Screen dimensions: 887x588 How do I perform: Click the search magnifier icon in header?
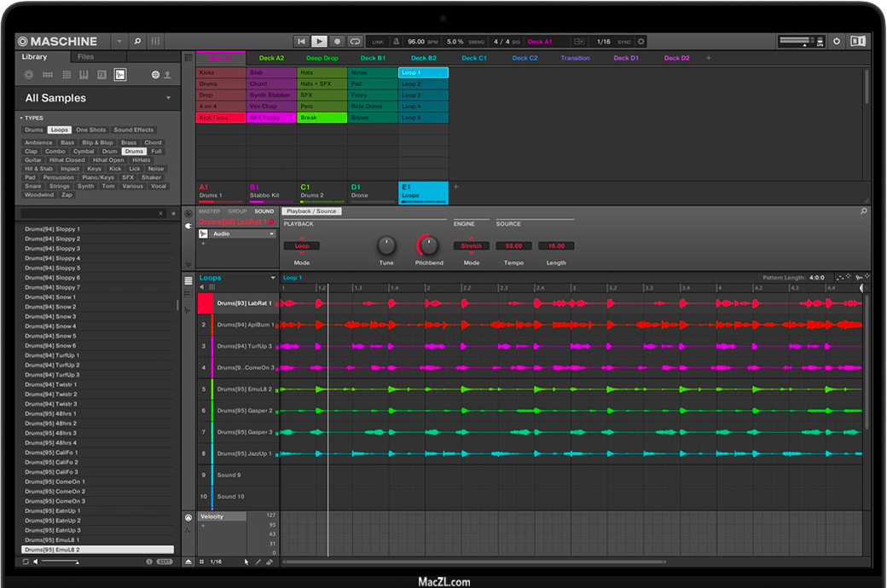tap(137, 41)
